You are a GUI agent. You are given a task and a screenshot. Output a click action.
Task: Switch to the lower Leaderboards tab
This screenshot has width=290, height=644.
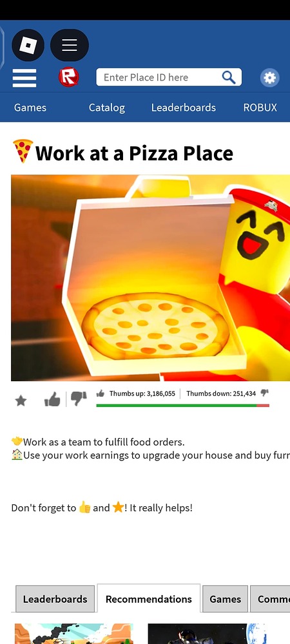[x=55, y=599]
